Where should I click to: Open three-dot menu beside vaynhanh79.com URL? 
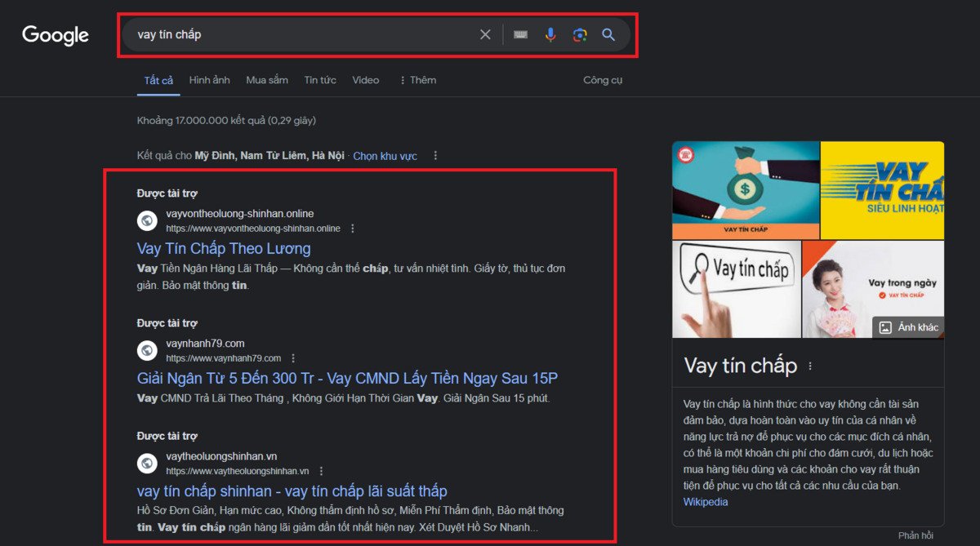click(293, 358)
